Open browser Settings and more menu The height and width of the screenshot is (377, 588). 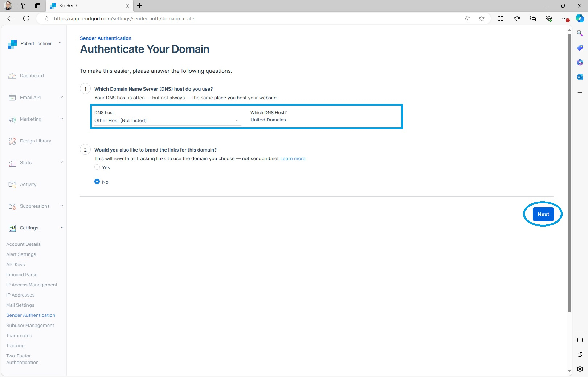[x=565, y=18]
